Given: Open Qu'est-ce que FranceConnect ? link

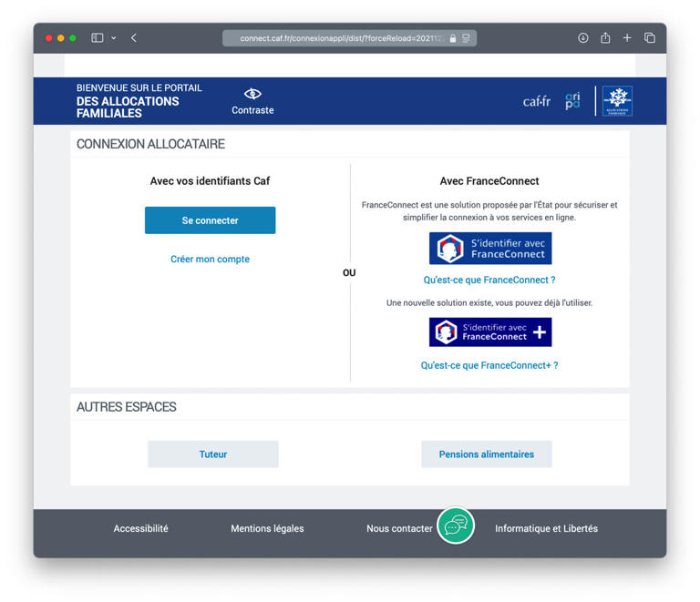Looking at the screenshot, I should pos(489,280).
